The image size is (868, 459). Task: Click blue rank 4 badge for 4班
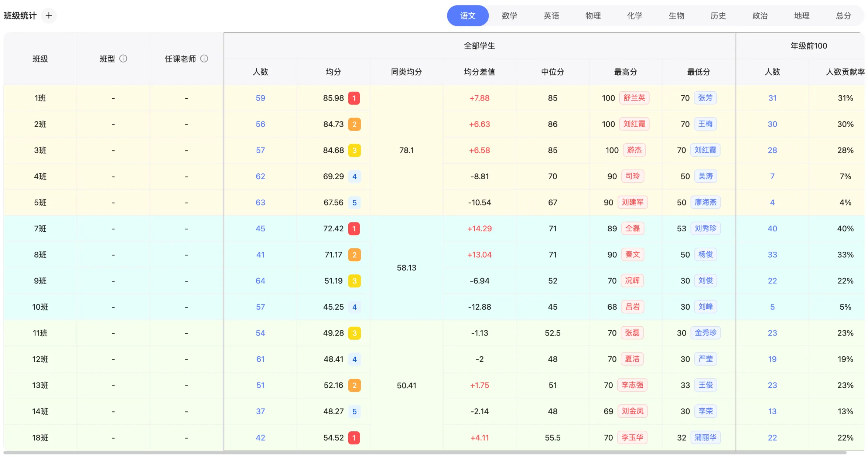[x=354, y=176]
